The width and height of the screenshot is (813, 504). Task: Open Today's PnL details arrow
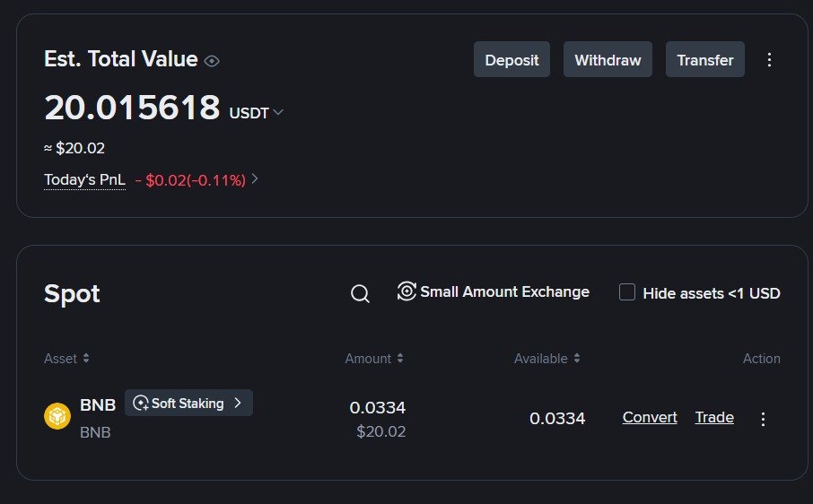pos(255,178)
